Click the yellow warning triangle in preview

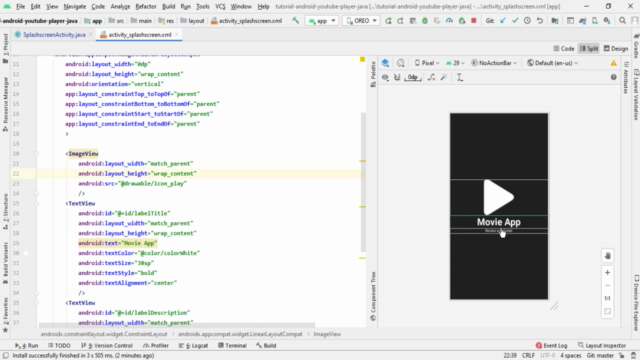(613, 63)
